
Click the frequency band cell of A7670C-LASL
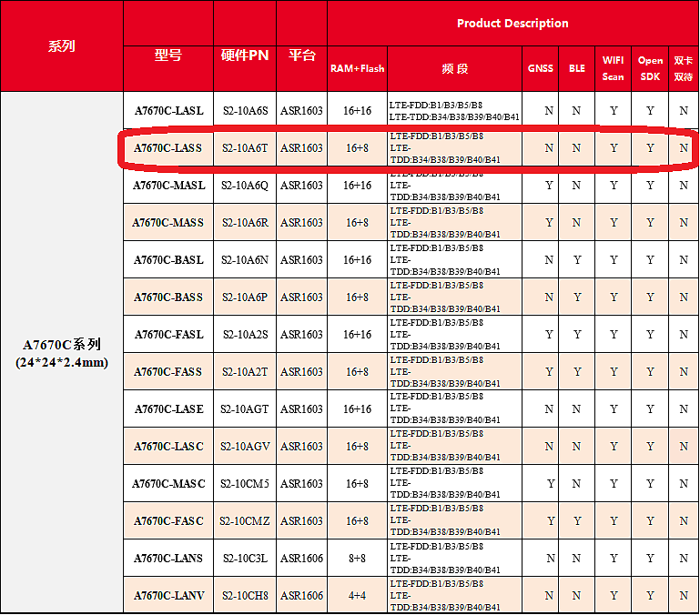point(454,111)
